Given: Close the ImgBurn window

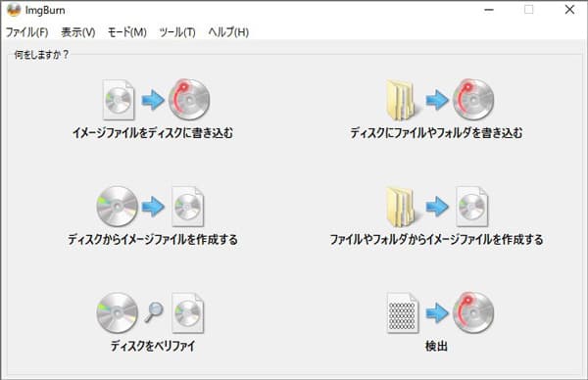Looking at the screenshot, I should [x=569, y=10].
